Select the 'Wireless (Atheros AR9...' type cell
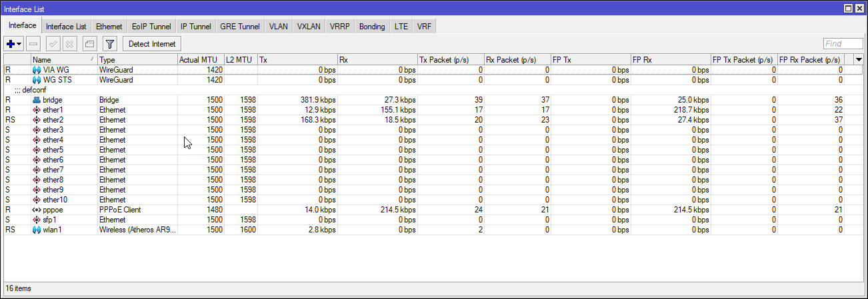The width and height of the screenshot is (868, 299). click(137, 230)
